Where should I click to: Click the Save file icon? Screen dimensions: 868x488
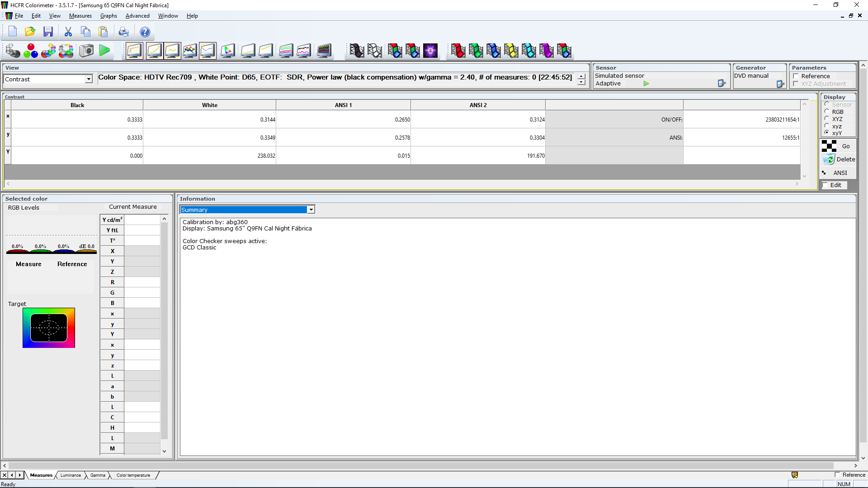tap(48, 32)
